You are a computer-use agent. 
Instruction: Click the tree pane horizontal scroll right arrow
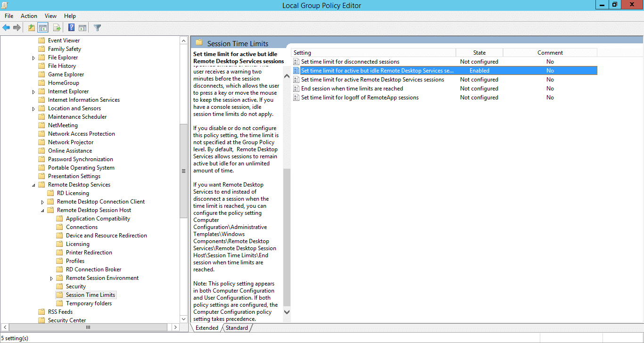point(175,327)
